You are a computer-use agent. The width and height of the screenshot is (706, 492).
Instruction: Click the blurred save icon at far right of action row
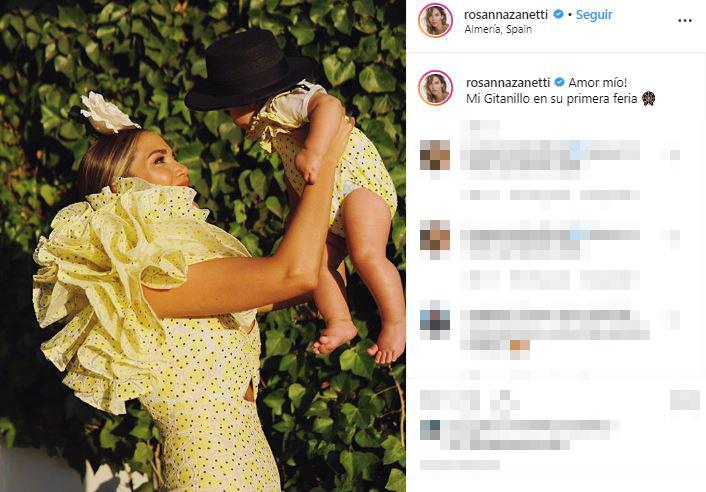click(684, 400)
